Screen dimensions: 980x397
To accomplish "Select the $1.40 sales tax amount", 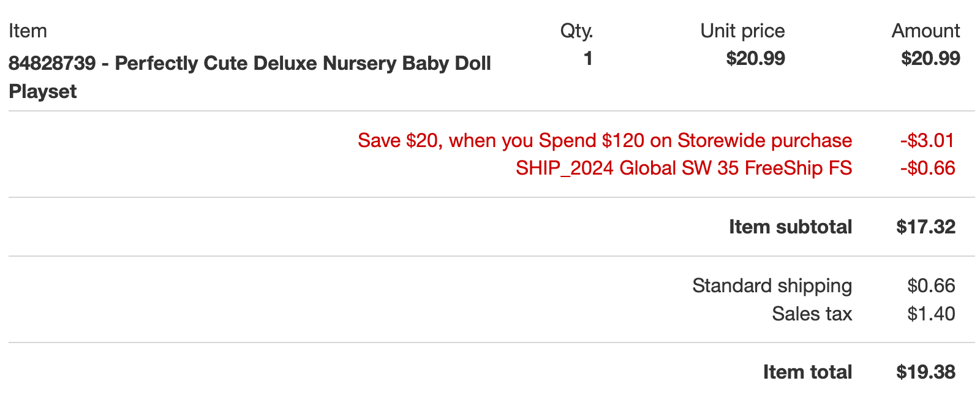I will pos(931,314).
